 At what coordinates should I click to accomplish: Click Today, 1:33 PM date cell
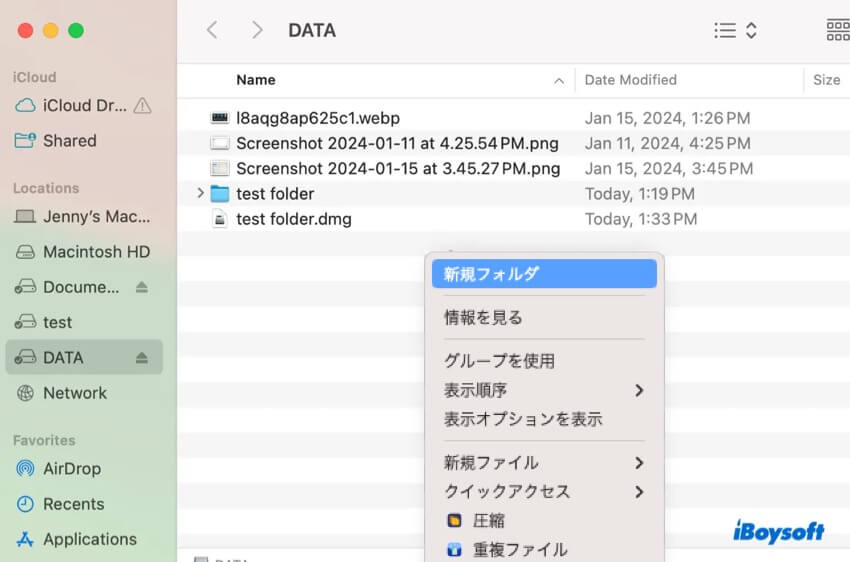641,219
